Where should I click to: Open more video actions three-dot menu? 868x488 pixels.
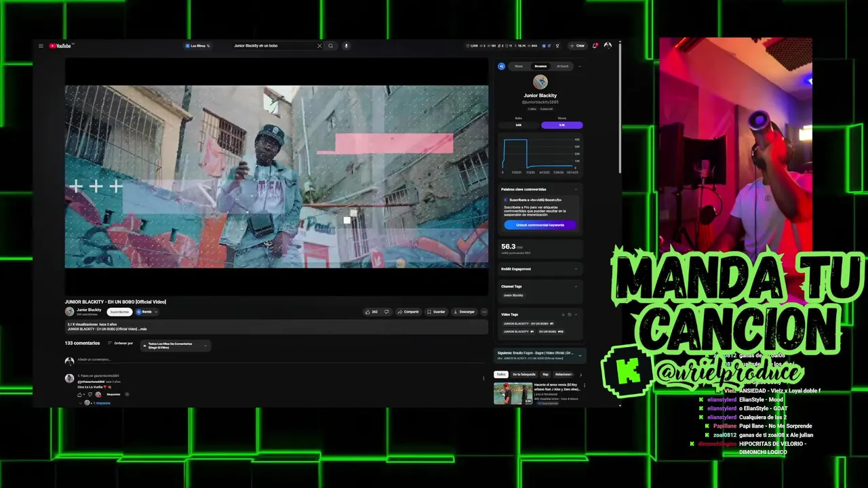[484, 312]
